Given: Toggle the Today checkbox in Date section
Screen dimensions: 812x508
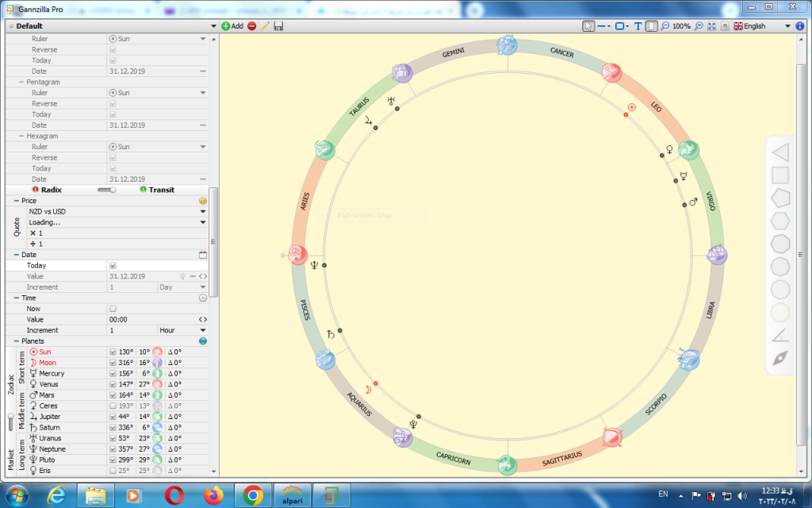Looking at the screenshot, I should 113,265.
